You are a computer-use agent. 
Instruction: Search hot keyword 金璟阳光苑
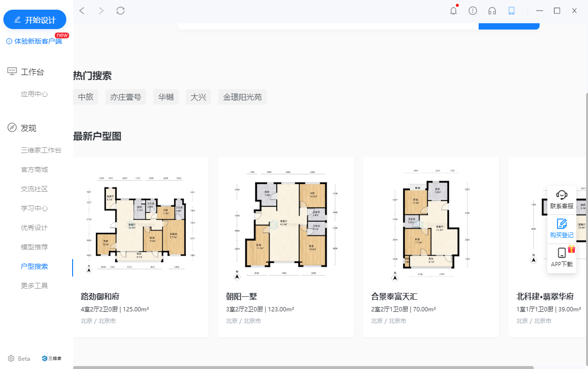tap(242, 97)
